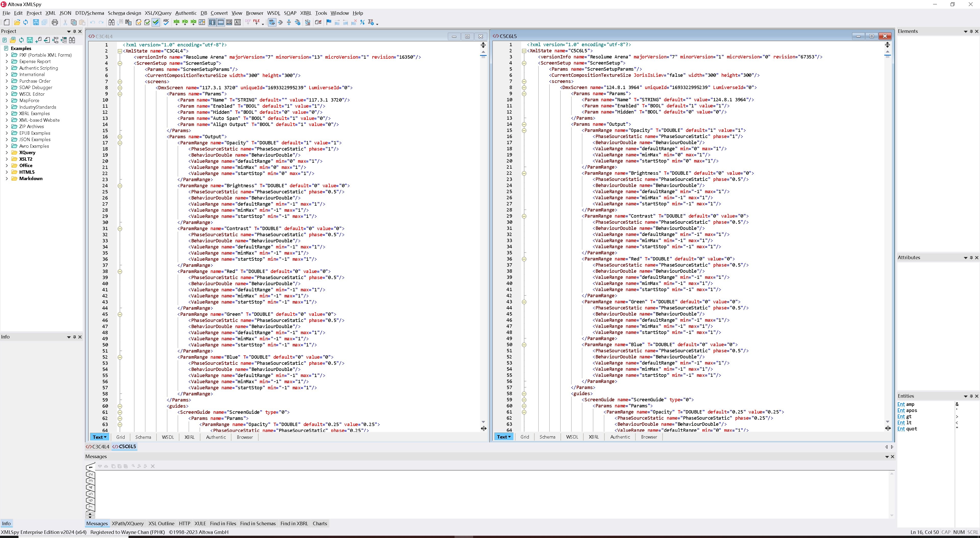Click the Spell check ABC icon
The image size is (980, 538).
(166, 22)
